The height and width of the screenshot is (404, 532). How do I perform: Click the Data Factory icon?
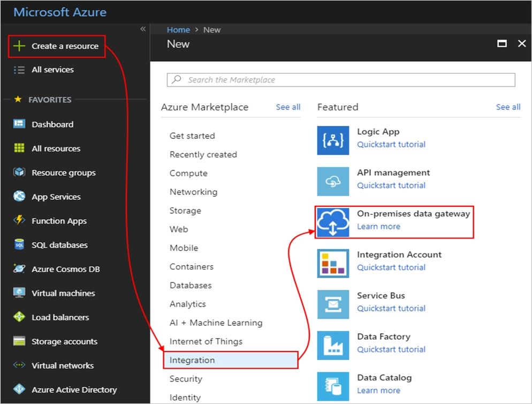(333, 346)
